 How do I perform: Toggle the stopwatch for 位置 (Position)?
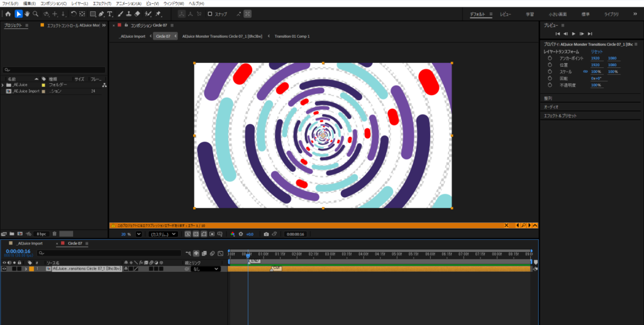click(x=549, y=65)
